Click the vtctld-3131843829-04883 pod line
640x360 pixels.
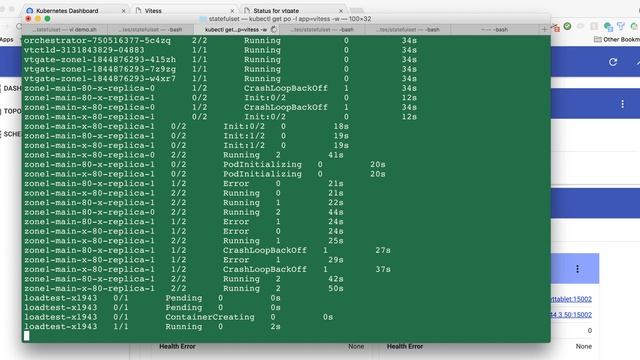[x=220, y=50]
